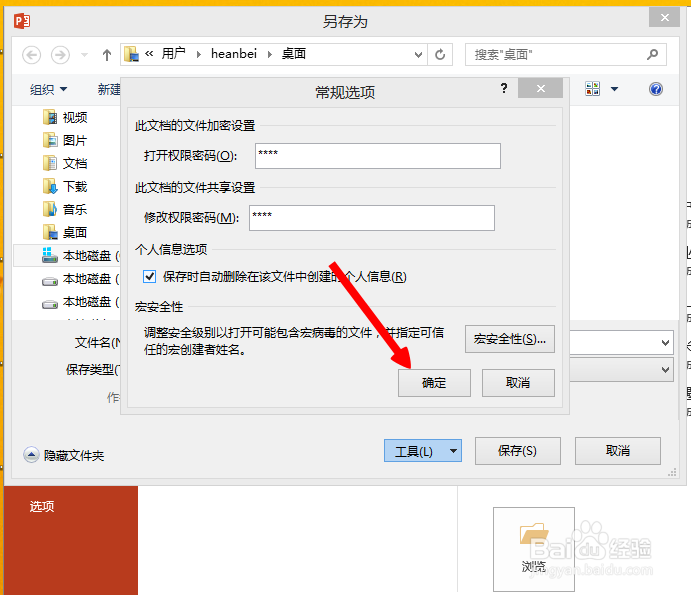This screenshot has width=691, height=595.
Task: Select the 音乐 folder
Action: pyautogui.click(x=65, y=209)
